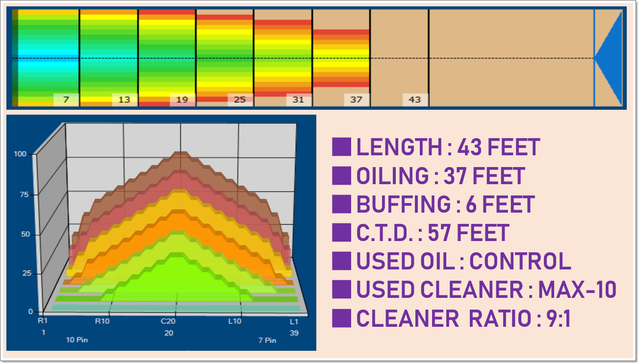Image resolution: width=639 pixels, height=364 pixels.
Task: Click the purple square beside LENGTH : 43 FEET
Action: (x=341, y=147)
